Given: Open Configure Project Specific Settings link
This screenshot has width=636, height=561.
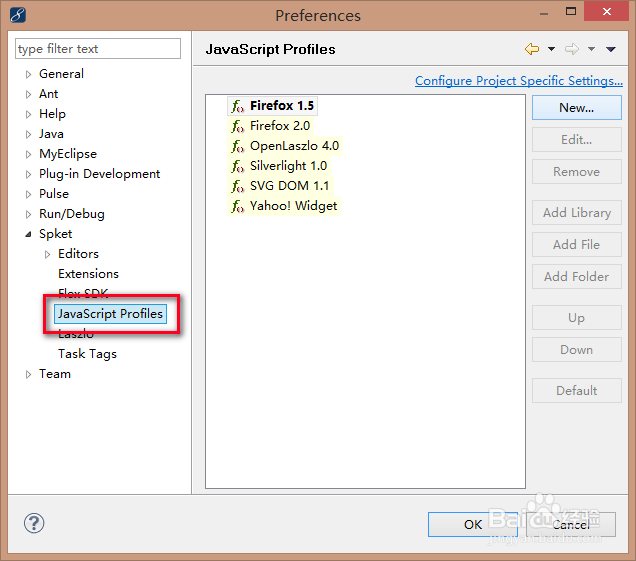Looking at the screenshot, I should tap(519, 81).
